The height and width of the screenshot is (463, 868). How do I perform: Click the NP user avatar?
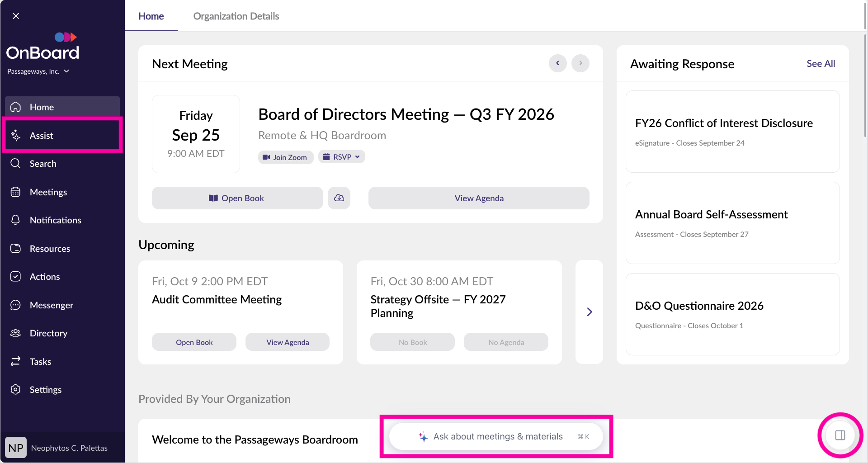pyautogui.click(x=16, y=448)
